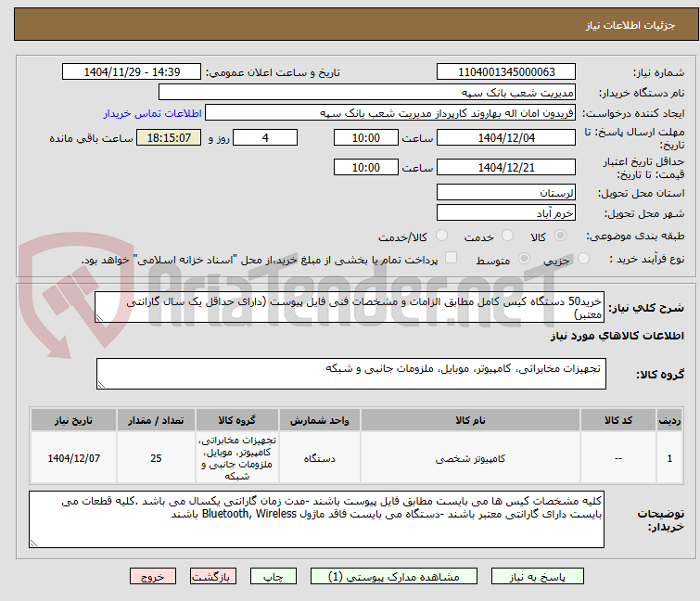Click the need number field 1104001345000063

tap(506, 72)
